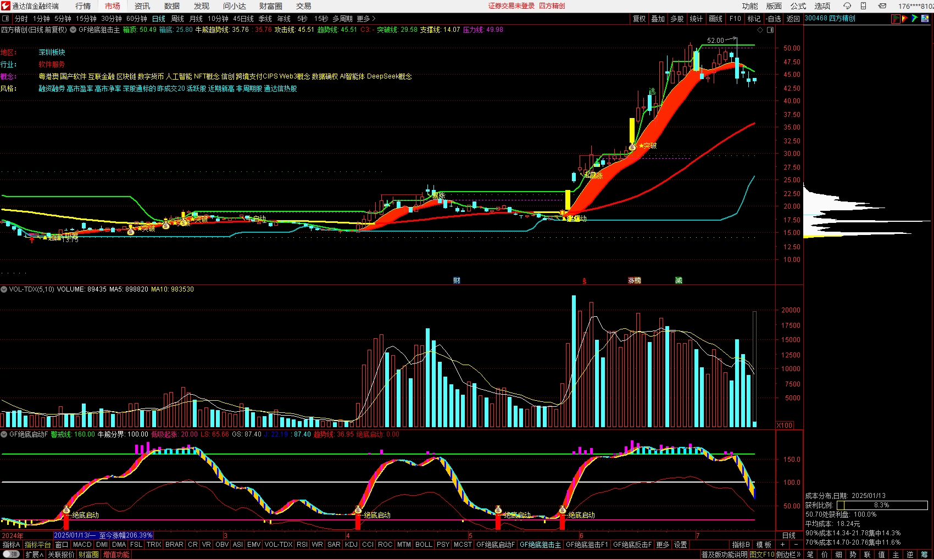Select the 筹 side panel tab
The width and height of the screenshot is (934, 560).
pos(924,555)
